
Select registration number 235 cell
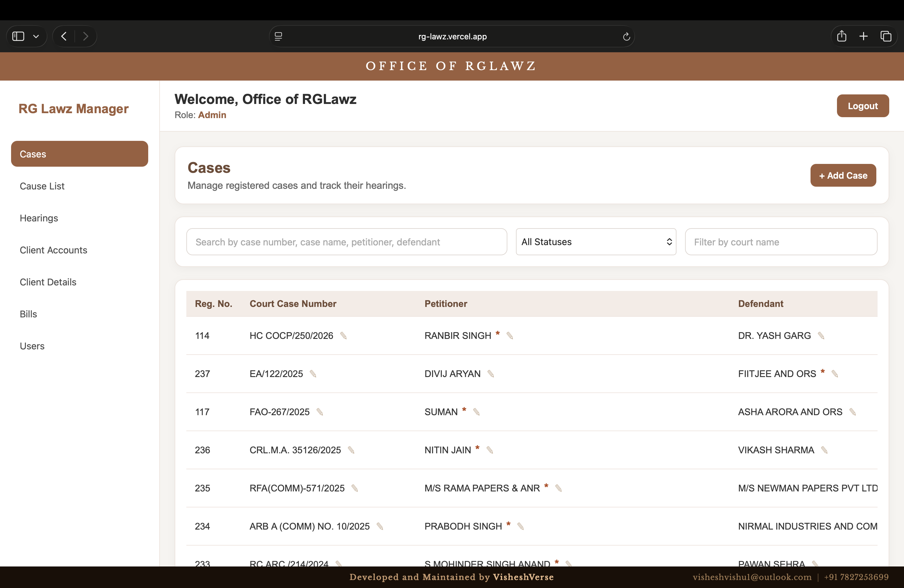[202, 488]
